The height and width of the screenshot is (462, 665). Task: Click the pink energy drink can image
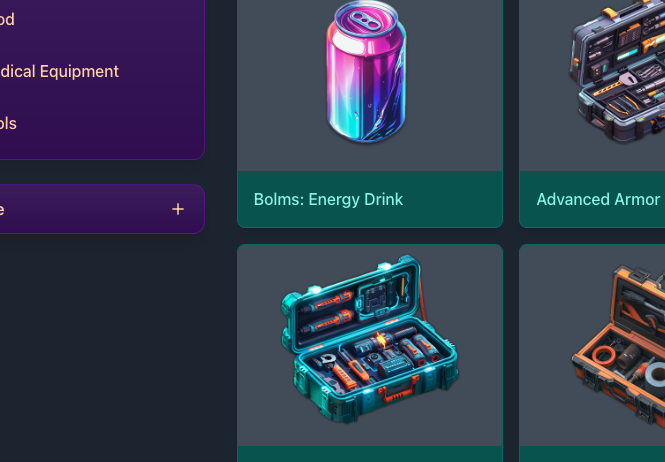(x=366, y=71)
